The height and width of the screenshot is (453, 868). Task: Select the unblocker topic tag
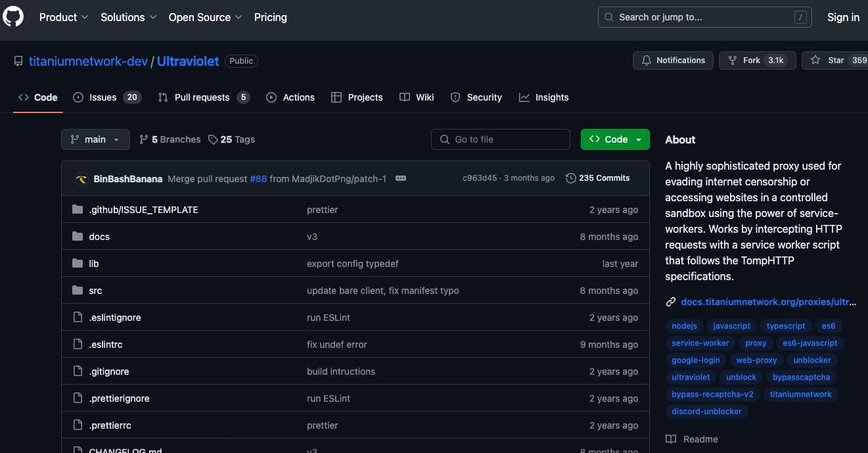[x=812, y=360]
